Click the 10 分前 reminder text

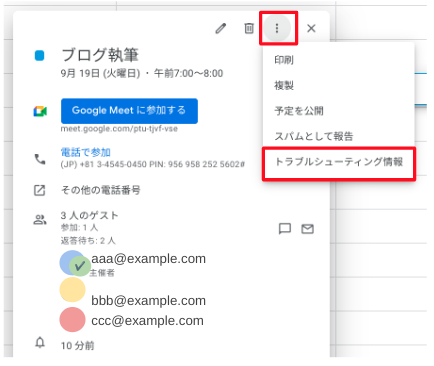(77, 346)
